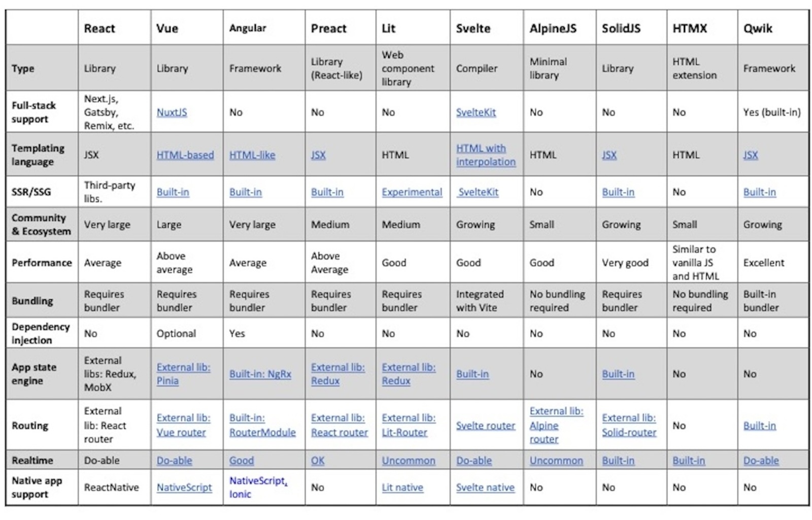Open the HTML with interpolation link

pos(485,155)
